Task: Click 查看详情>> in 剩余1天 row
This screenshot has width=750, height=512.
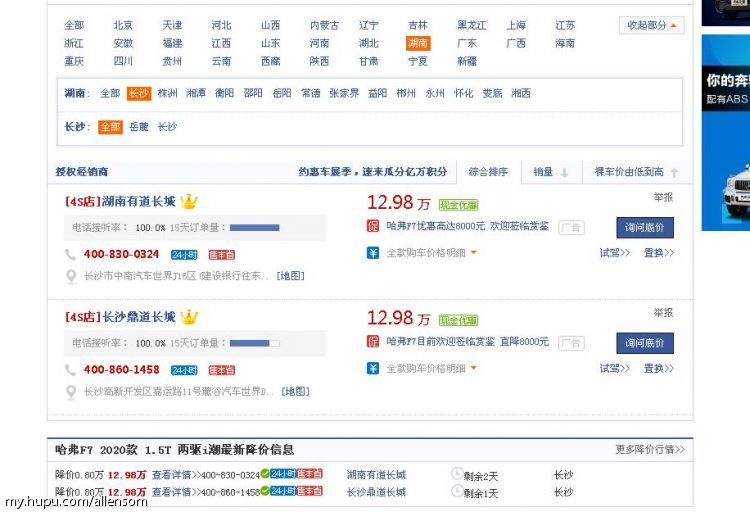Action: (176, 492)
